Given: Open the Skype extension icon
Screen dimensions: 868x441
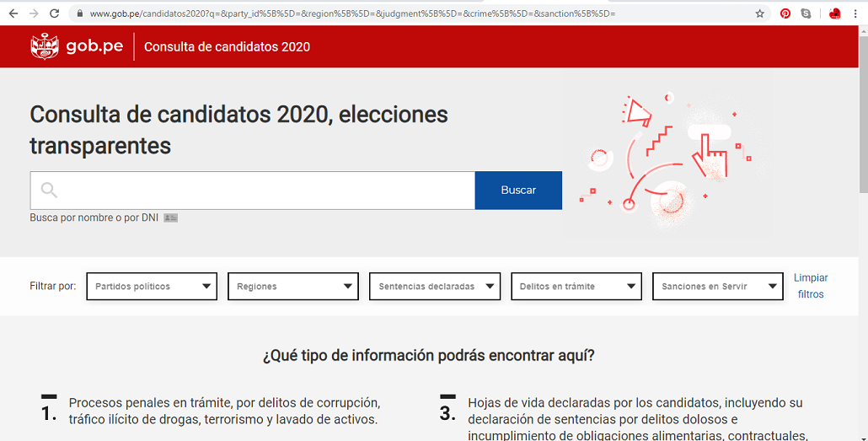Looking at the screenshot, I should [x=807, y=13].
